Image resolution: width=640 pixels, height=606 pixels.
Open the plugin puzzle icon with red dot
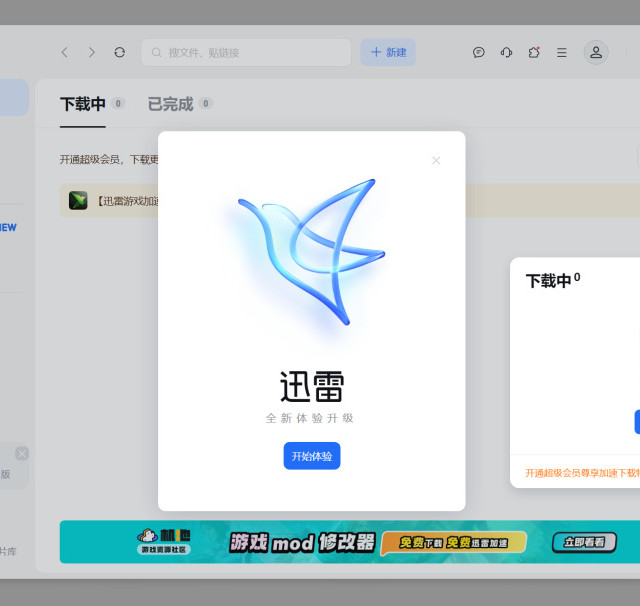tap(534, 52)
